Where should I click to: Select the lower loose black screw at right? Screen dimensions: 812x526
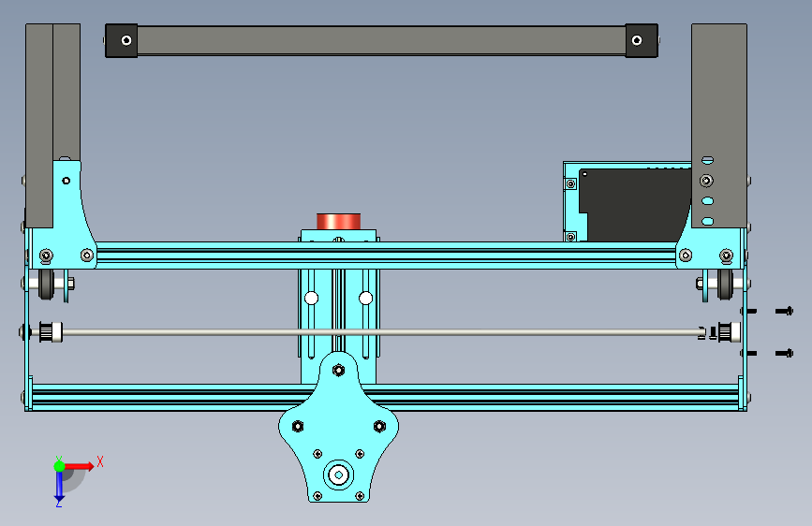[785, 353]
